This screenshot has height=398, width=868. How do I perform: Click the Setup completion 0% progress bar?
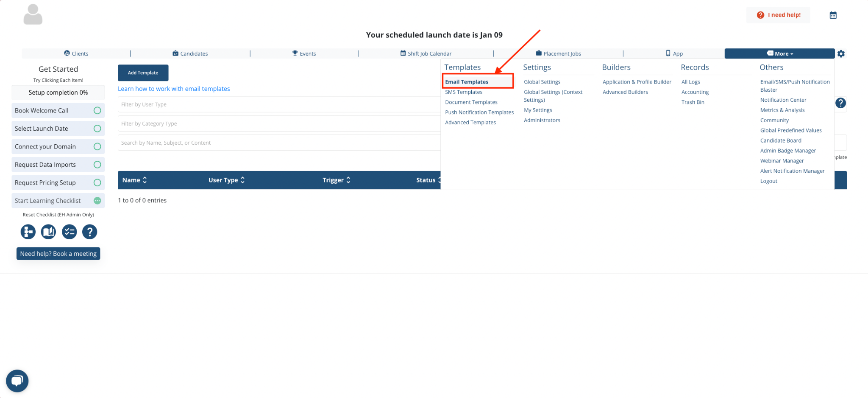coord(58,92)
